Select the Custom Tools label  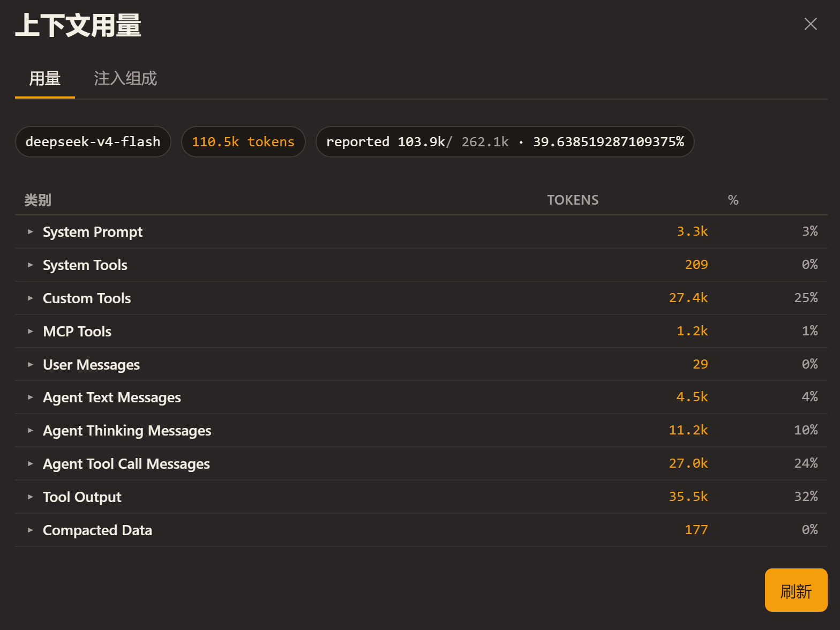87,298
